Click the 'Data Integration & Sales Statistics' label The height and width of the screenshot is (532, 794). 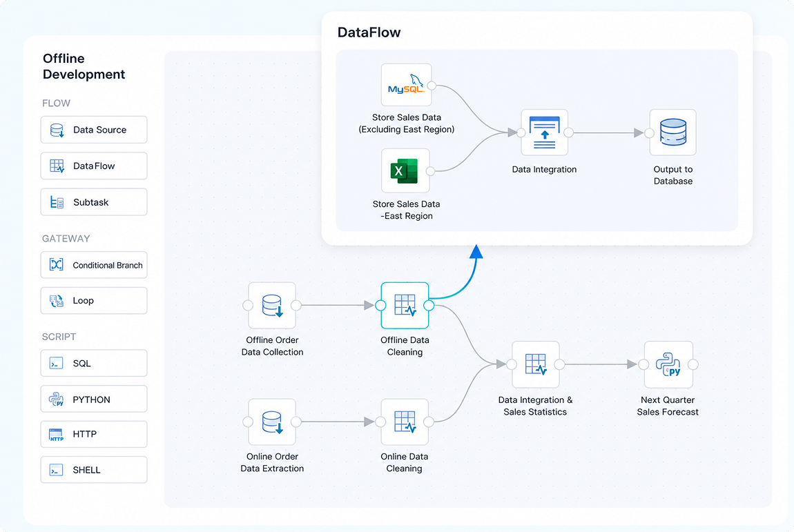pyautogui.click(x=535, y=406)
